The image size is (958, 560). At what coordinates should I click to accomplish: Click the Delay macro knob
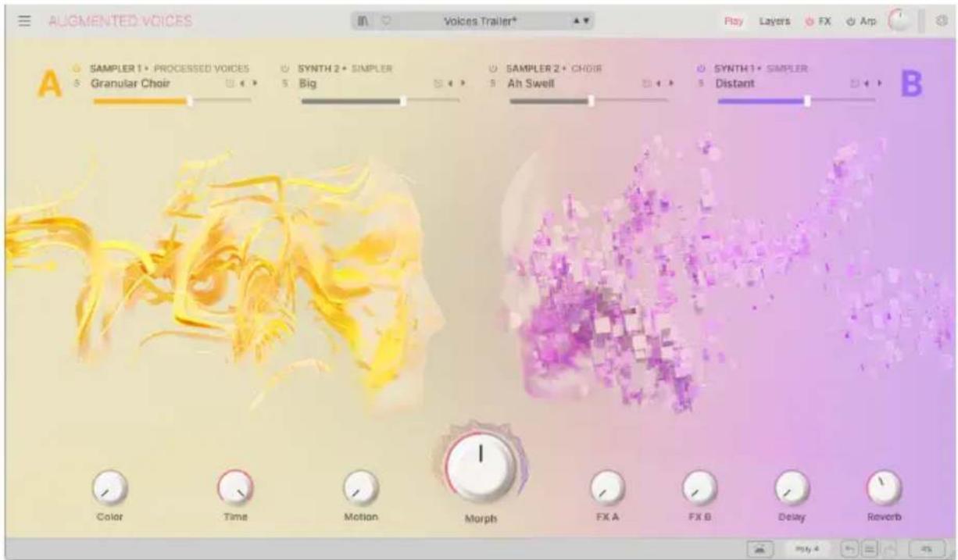click(x=792, y=489)
